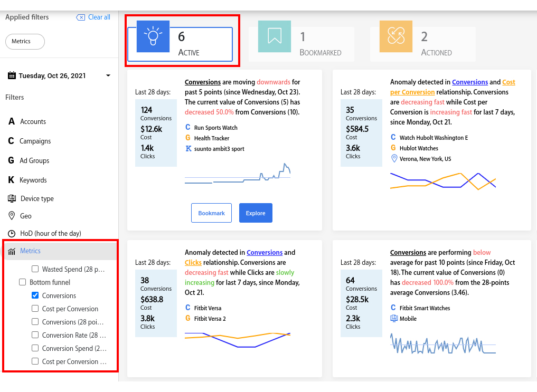The height and width of the screenshot is (392, 537).
Task: Enable the Cost per Conversion checkbox
Action: pyautogui.click(x=35, y=308)
